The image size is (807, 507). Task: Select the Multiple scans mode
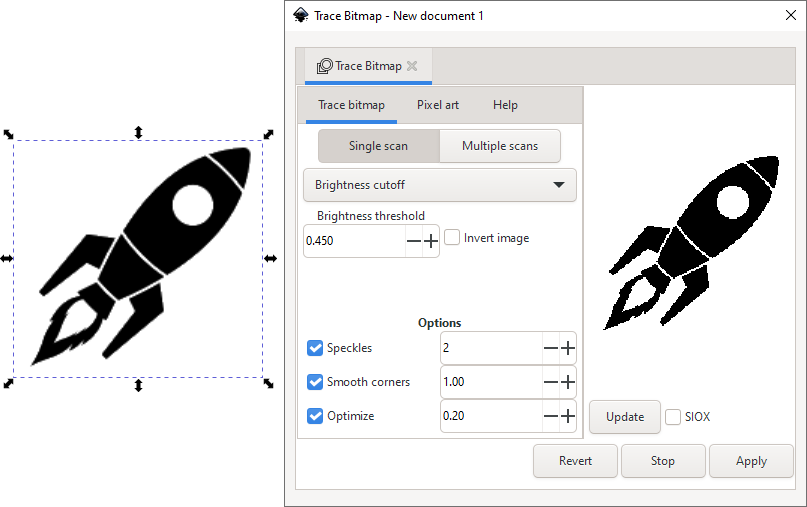pyautogui.click(x=499, y=146)
